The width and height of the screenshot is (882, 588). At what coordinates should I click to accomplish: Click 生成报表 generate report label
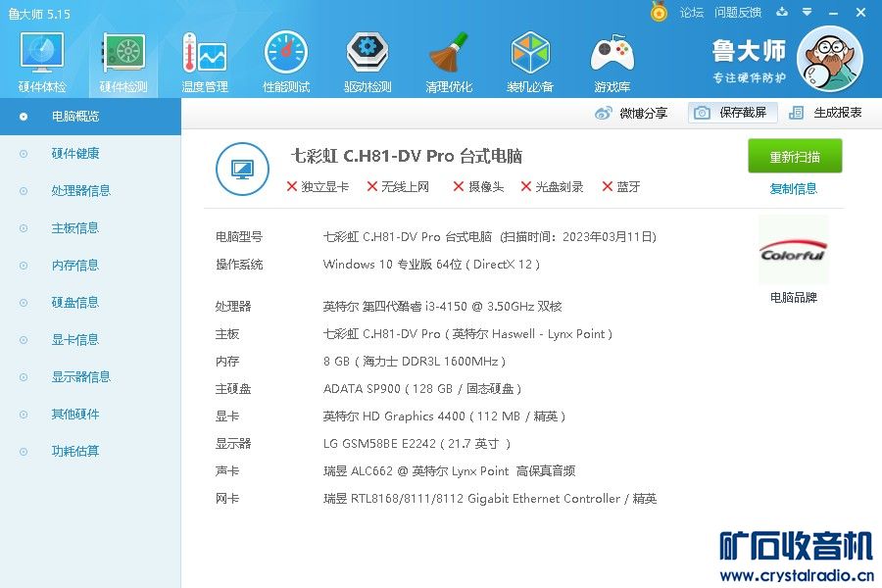838,113
